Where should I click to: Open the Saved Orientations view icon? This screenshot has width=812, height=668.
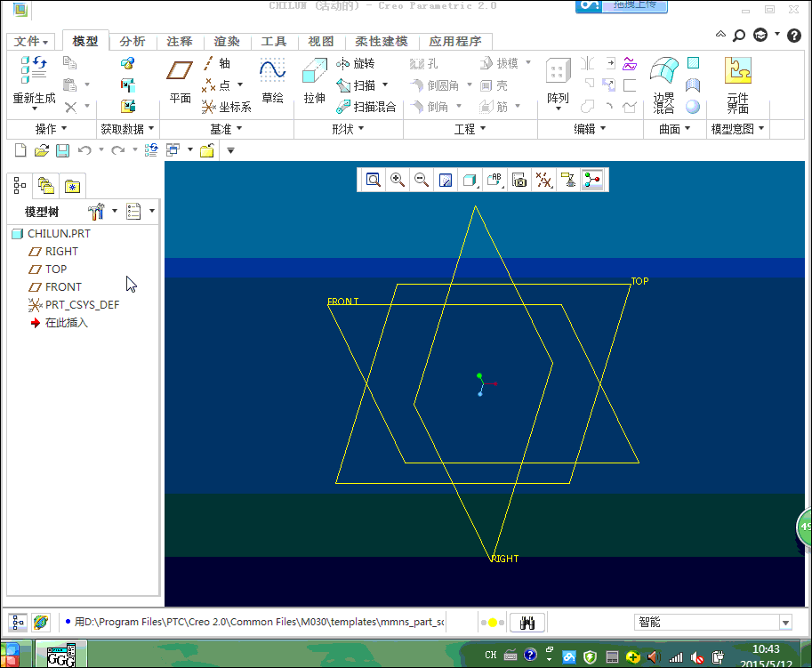tap(495, 180)
